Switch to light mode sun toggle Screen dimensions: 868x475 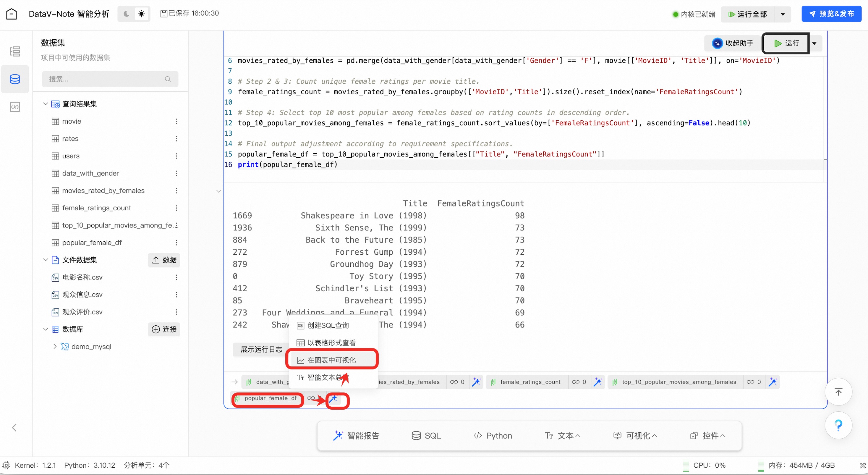coord(142,14)
